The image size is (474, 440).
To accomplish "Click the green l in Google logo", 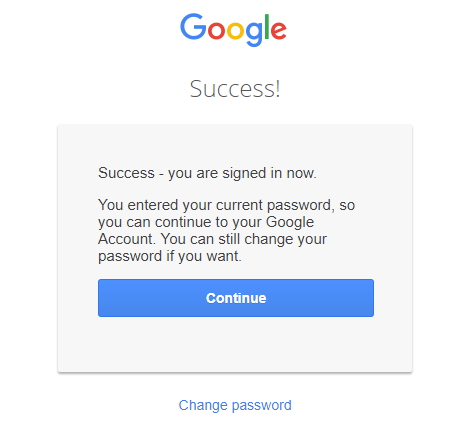I will (267, 26).
